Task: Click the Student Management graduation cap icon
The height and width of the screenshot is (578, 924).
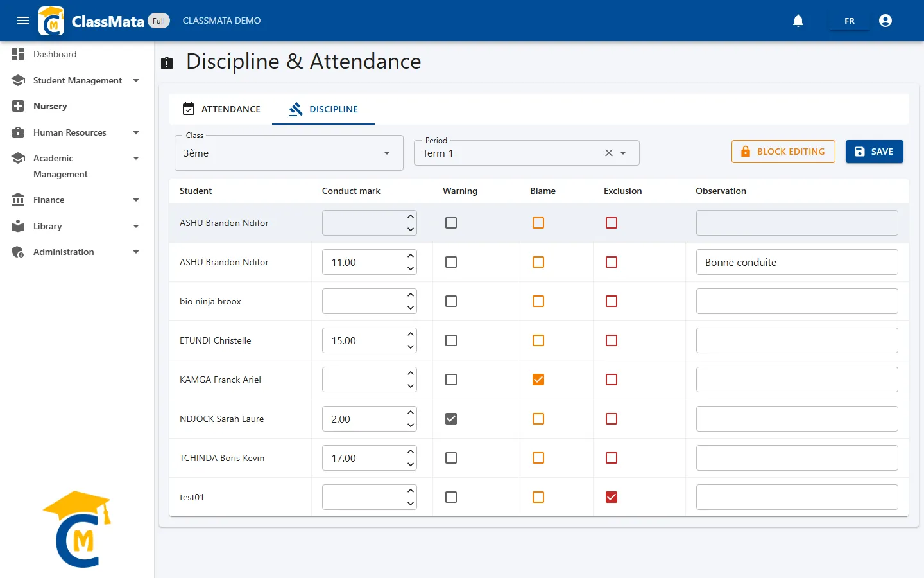Action: (x=18, y=80)
